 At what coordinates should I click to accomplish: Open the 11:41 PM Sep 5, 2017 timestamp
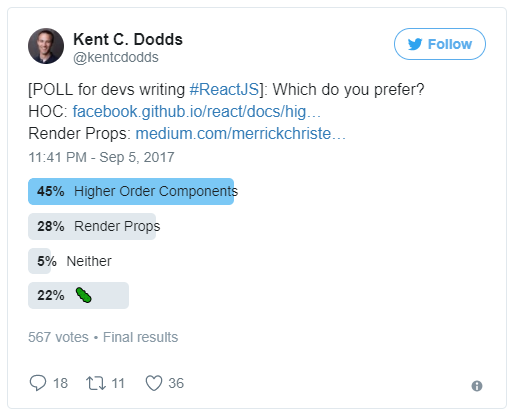coord(101,157)
